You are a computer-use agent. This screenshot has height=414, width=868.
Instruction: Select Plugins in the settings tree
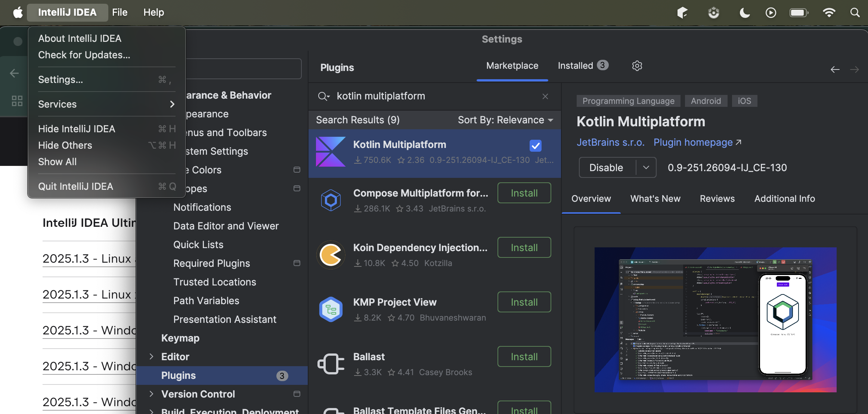coord(222,376)
